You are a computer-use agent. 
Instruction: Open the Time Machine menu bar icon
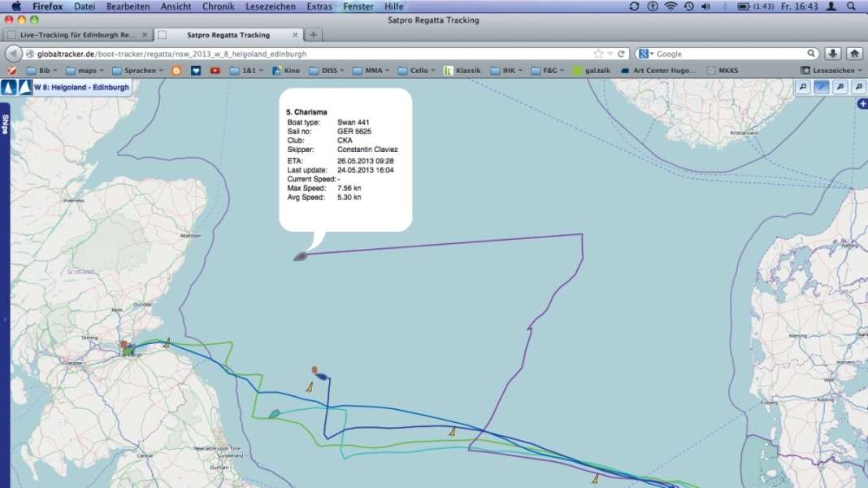click(688, 6)
